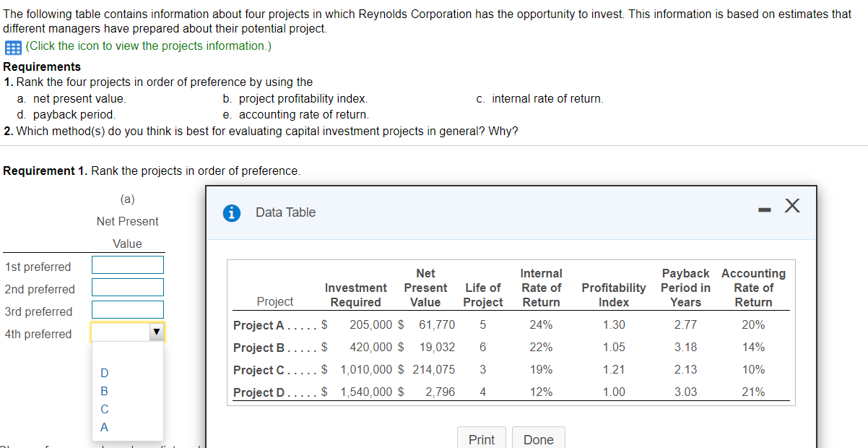Click the Print button

click(482, 439)
